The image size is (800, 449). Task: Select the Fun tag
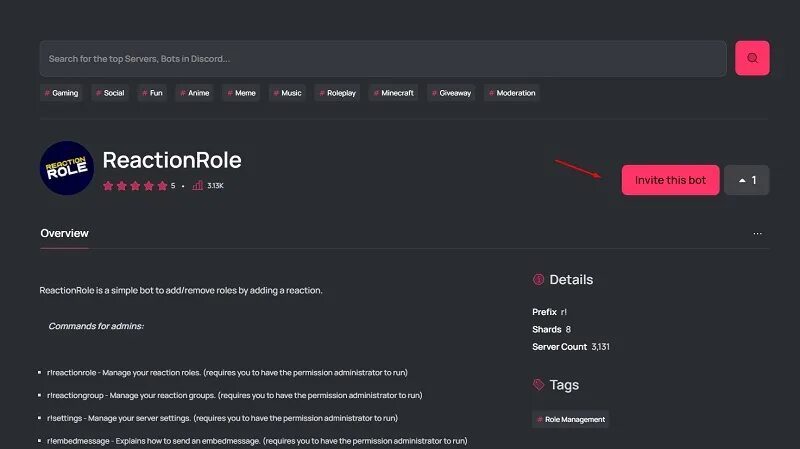152,93
